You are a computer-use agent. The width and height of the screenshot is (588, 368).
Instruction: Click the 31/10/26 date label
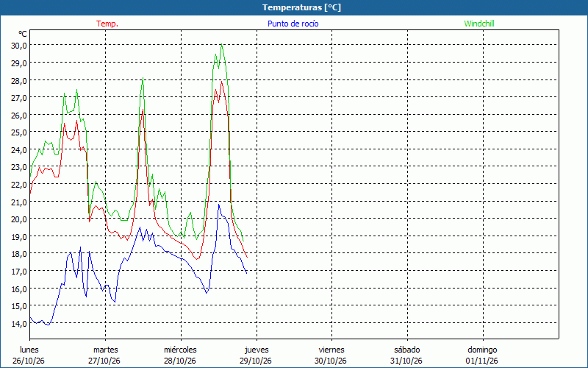coord(406,361)
